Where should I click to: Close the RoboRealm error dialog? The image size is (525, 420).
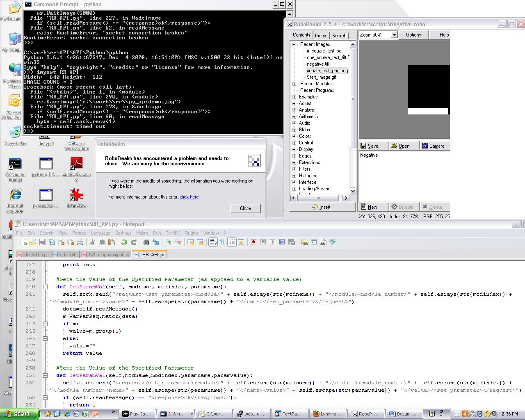pyautogui.click(x=245, y=208)
